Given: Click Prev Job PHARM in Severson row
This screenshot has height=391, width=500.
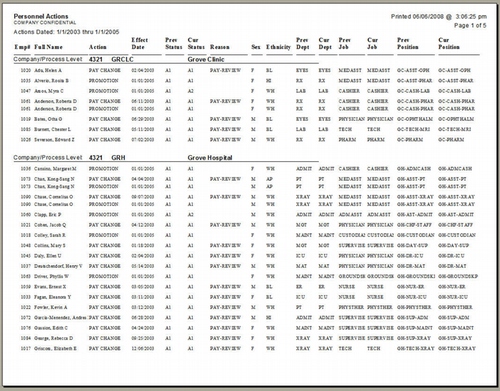Looking at the screenshot, I should click(347, 140).
